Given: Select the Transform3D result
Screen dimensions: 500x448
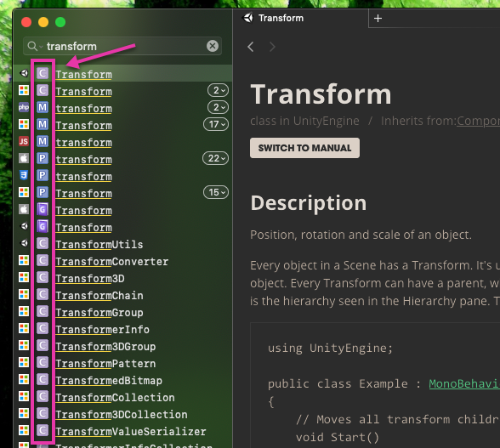Looking at the screenshot, I should pos(90,278).
